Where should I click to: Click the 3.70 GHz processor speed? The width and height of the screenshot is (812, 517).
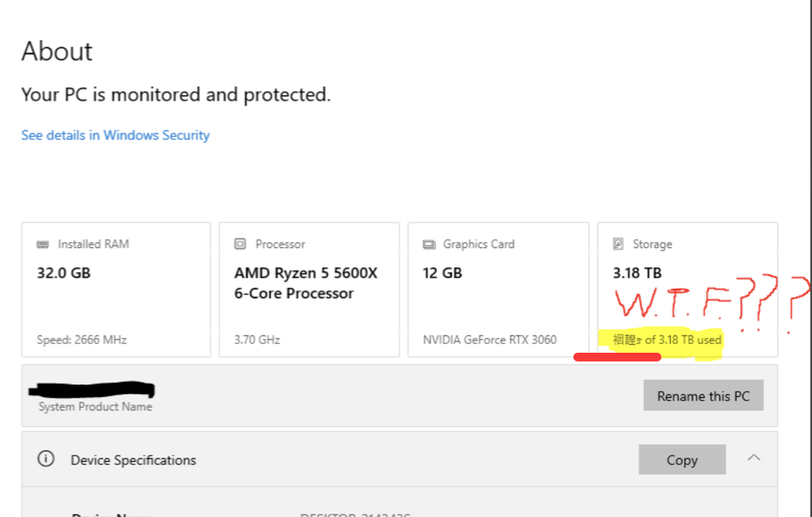(x=257, y=340)
